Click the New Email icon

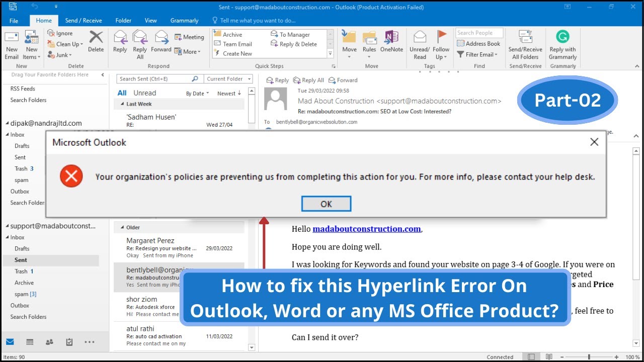(x=12, y=38)
